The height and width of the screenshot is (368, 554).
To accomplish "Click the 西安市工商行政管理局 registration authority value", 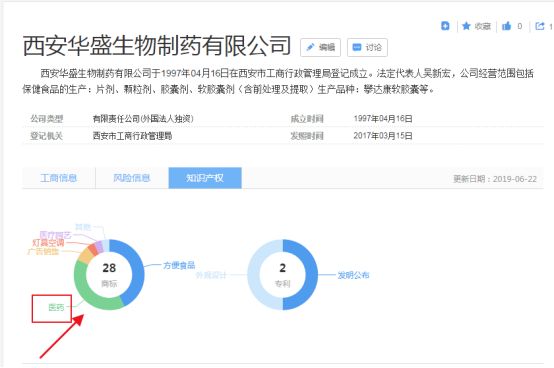I will click(x=132, y=136).
